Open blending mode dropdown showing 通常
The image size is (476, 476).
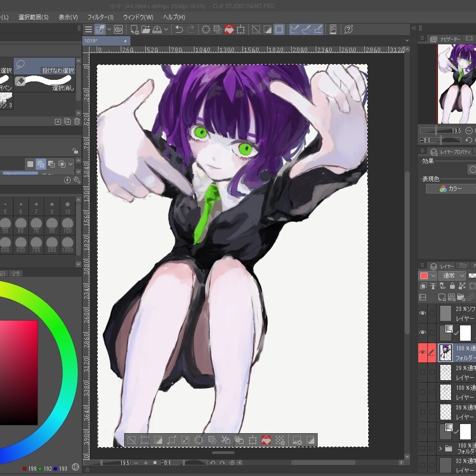[x=452, y=276]
